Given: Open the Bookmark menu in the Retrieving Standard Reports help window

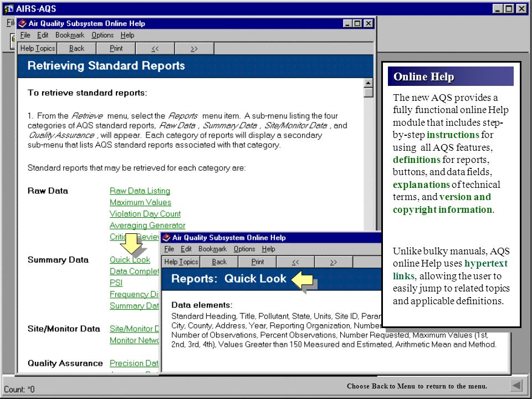Looking at the screenshot, I should [x=70, y=35].
